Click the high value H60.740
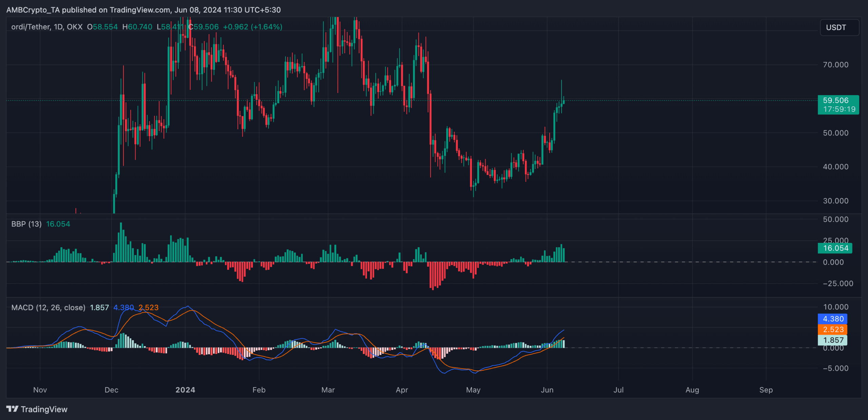 [x=137, y=27]
